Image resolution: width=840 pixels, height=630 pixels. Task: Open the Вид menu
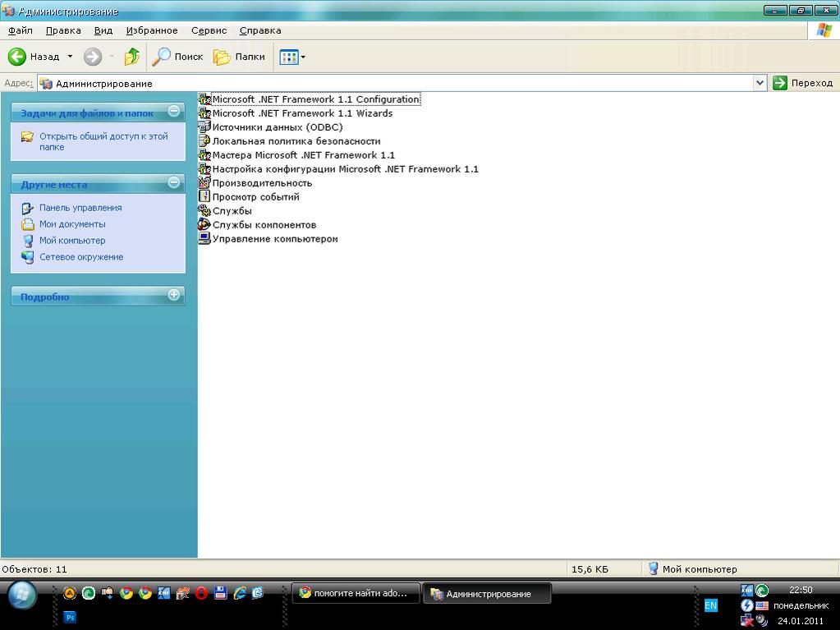(x=103, y=30)
